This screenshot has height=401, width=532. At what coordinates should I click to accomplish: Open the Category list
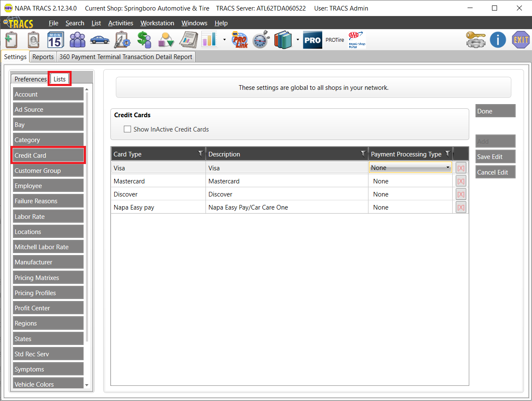tap(48, 140)
